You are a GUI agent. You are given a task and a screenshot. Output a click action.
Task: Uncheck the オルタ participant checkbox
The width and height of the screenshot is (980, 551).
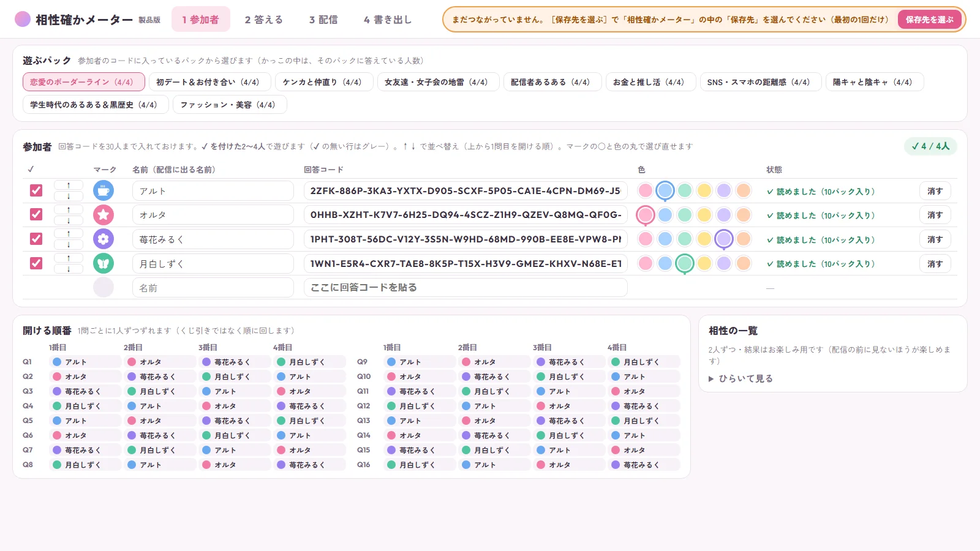pyautogui.click(x=36, y=214)
